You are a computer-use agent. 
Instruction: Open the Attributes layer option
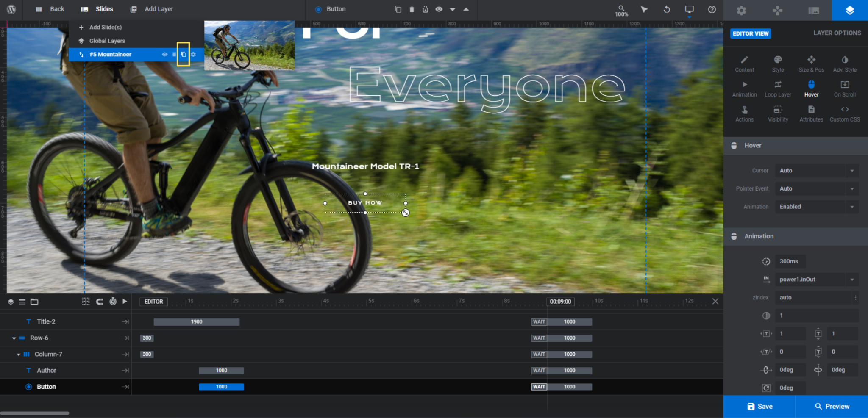pos(811,114)
